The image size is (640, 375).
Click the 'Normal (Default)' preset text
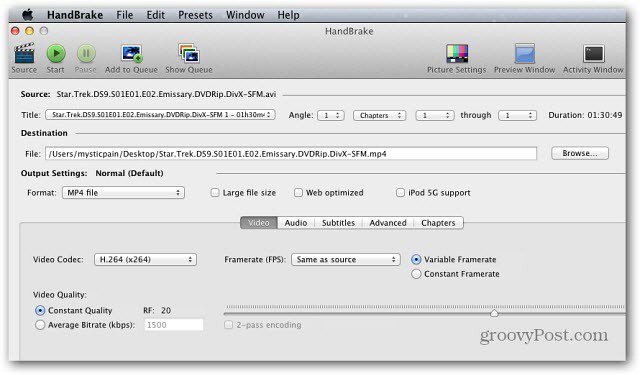[129, 173]
